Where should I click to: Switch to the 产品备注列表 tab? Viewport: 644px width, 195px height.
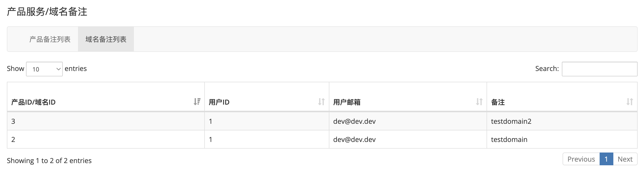click(x=50, y=39)
